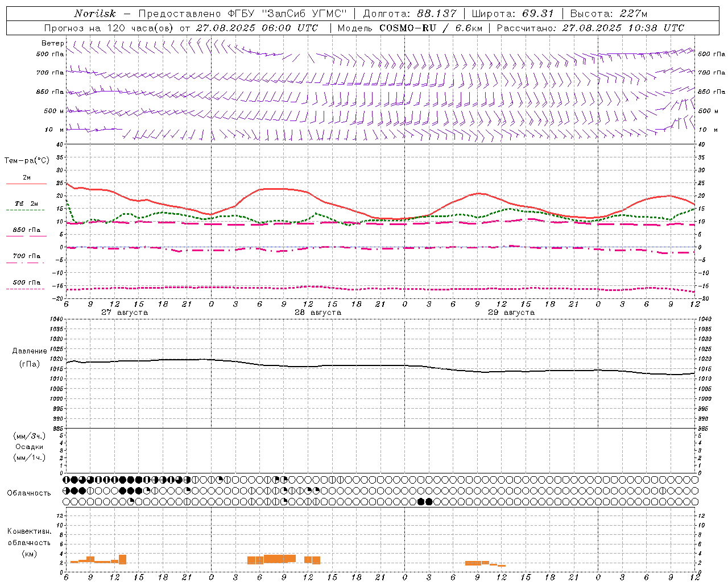This screenshot has height=582, width=728.
Task: Click the Модель COSMO-RU / 6.6км label
Action: tap(410, 28)
